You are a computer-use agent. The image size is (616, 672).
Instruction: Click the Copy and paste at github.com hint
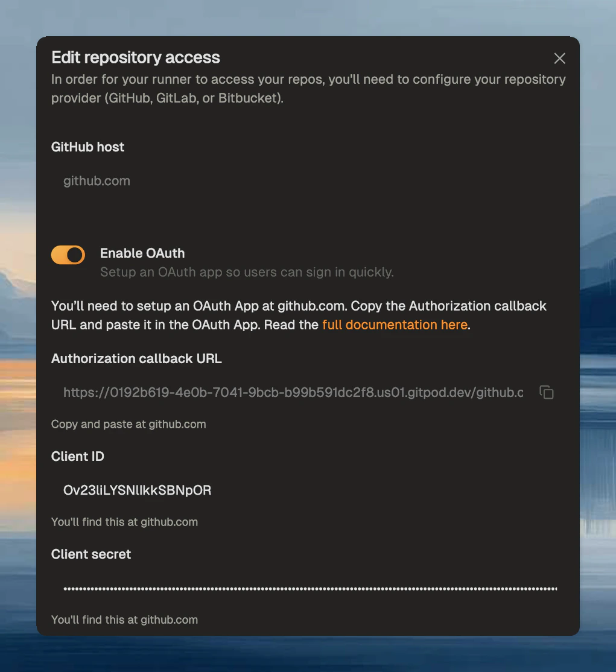click(128, 424)
